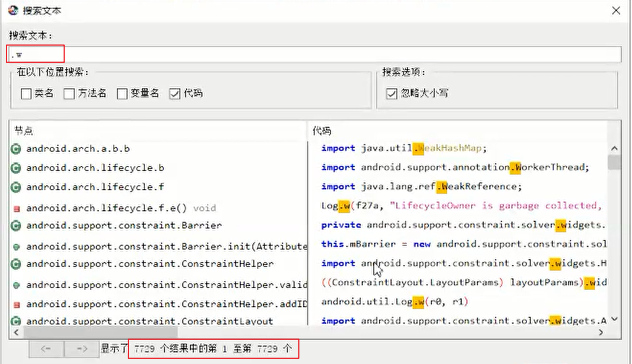Click the previous results arrow button
The width and height of the screenshot is (632, 364).
46,349
